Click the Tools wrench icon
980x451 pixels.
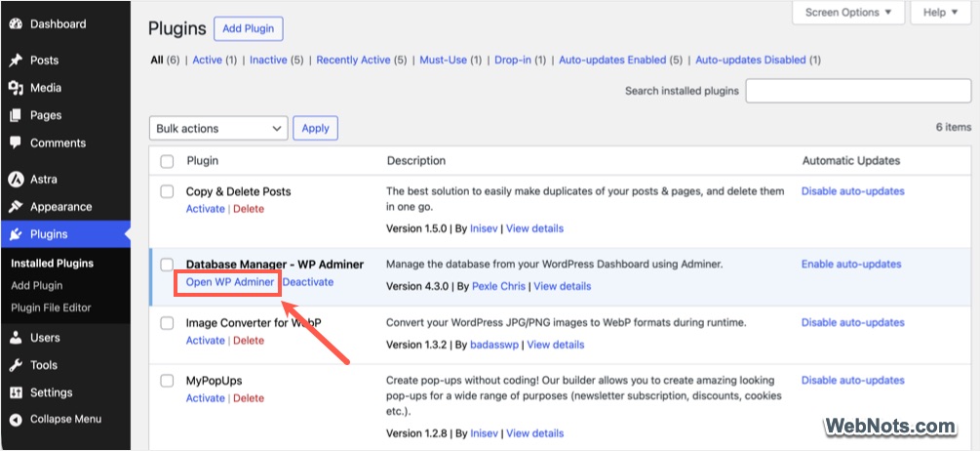click(16, 365)
